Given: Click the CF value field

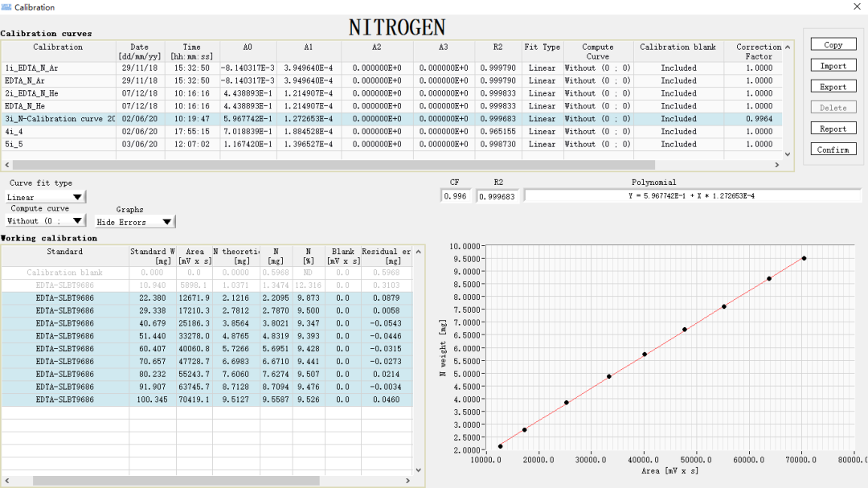Looking at the screenshot, I should (x=457, y=196).
